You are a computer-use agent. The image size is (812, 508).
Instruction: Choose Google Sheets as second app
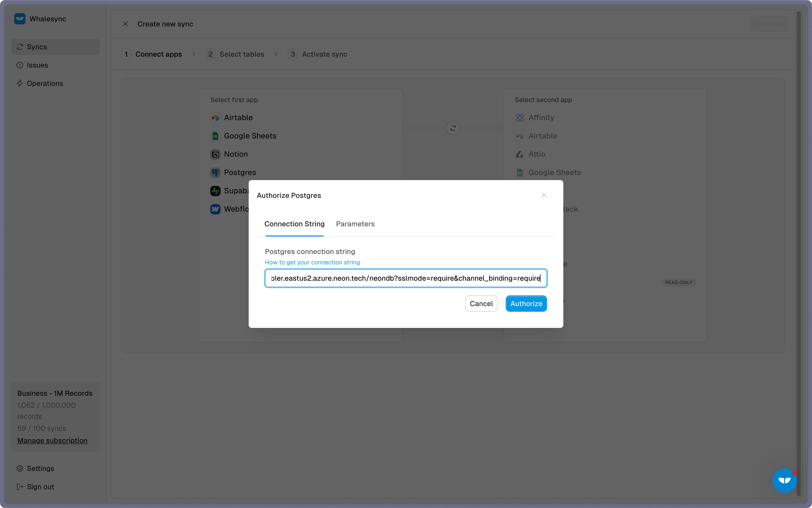pos(554,172)
